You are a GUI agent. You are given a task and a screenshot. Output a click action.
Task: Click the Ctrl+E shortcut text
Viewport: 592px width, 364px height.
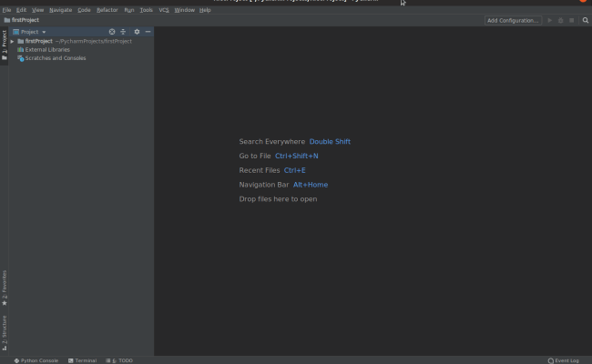tap(294, 170)
